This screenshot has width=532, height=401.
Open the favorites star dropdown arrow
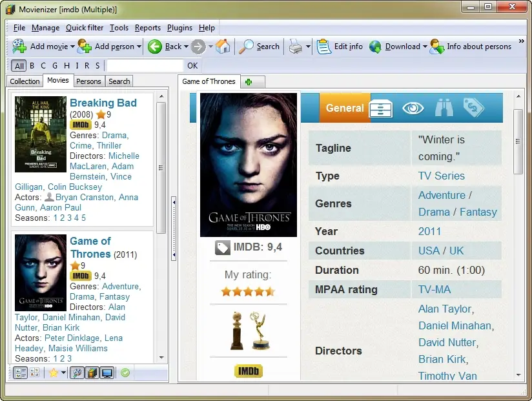click(63, 373)
